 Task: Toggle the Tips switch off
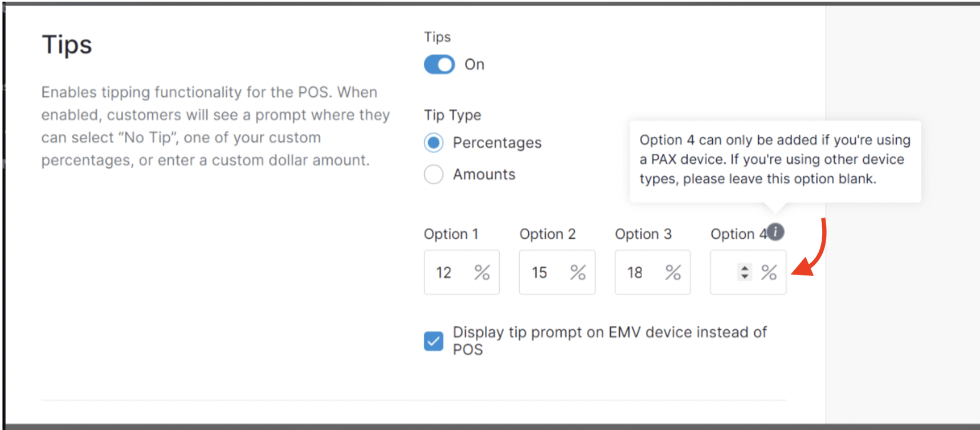[x=438, y=64]
